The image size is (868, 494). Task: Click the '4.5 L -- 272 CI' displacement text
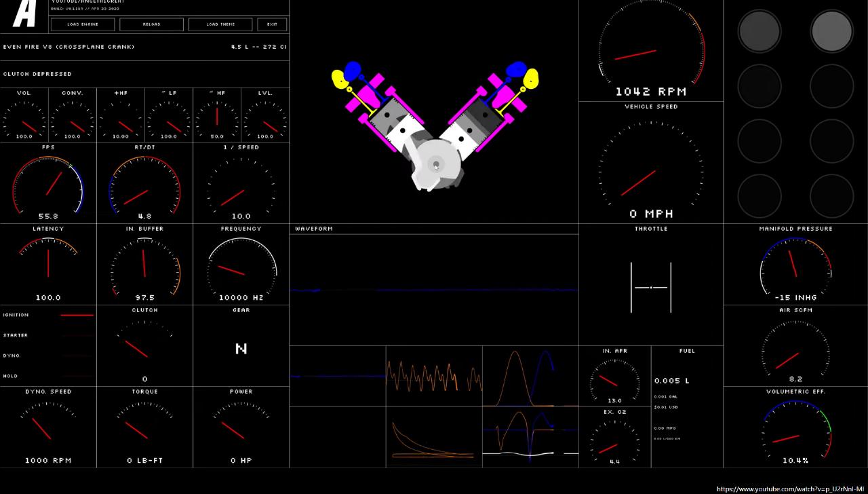tap(258, 47)
